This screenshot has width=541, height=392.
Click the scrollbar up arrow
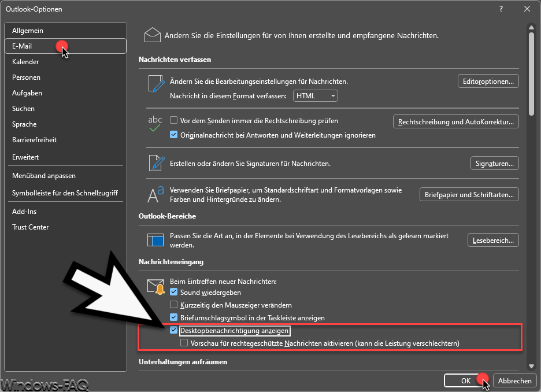click(531, 27)
